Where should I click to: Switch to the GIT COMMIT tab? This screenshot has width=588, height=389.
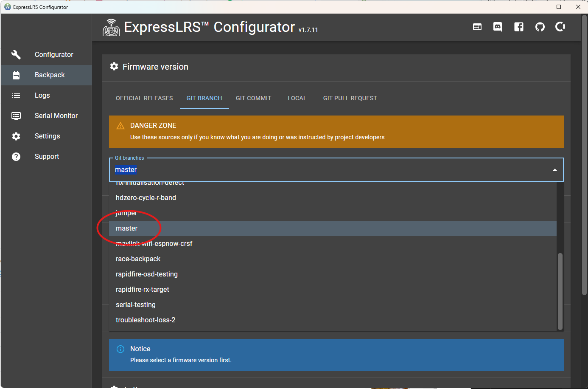pyautogui.click(x=253, y=98)
